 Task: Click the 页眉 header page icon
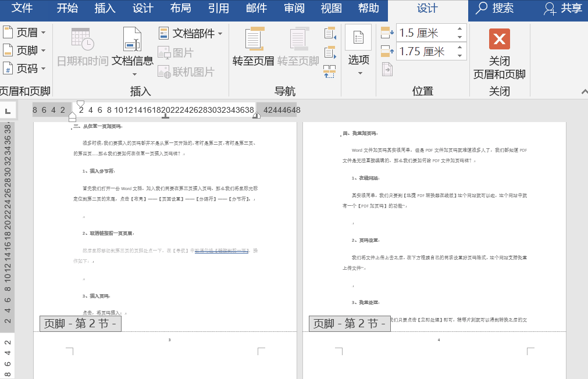pos(8,32)
